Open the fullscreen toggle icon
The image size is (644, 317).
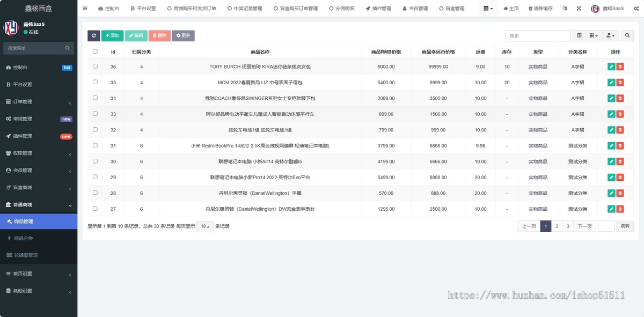coord(579,9)
